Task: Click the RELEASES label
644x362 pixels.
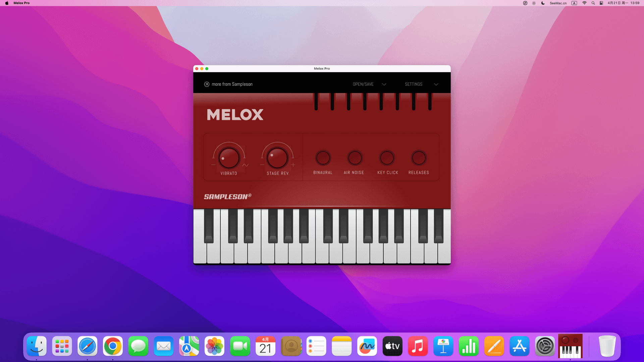Action: coord(419,173)
